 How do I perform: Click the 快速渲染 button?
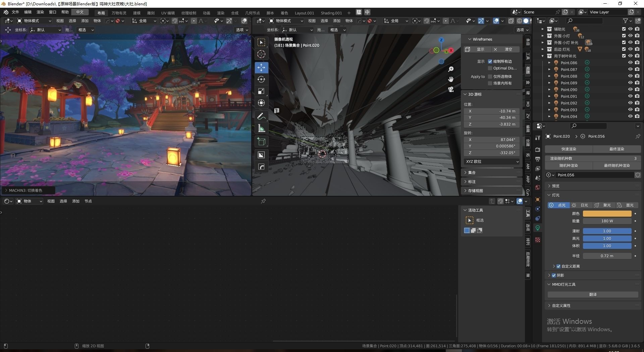(569, 149)
